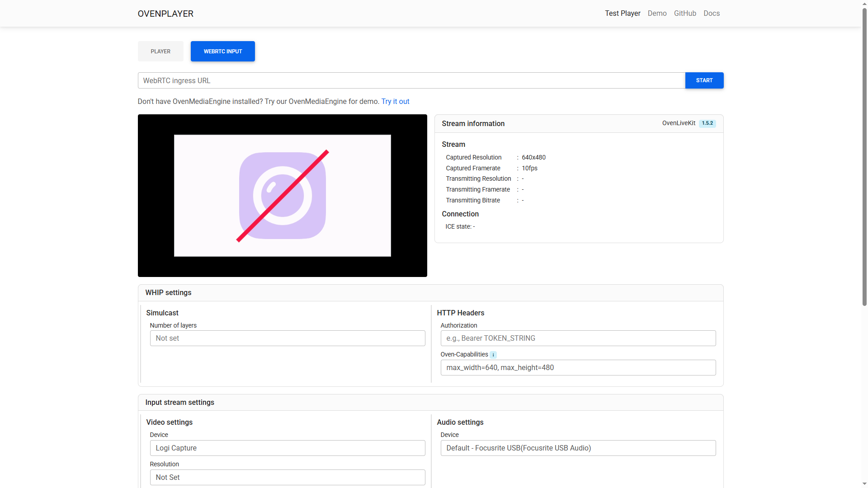Image resolution: width=868 pixels, height=488 pixels.
Task: Open the video Device dropdown Logi Capture
Action: tap(287, 448)
